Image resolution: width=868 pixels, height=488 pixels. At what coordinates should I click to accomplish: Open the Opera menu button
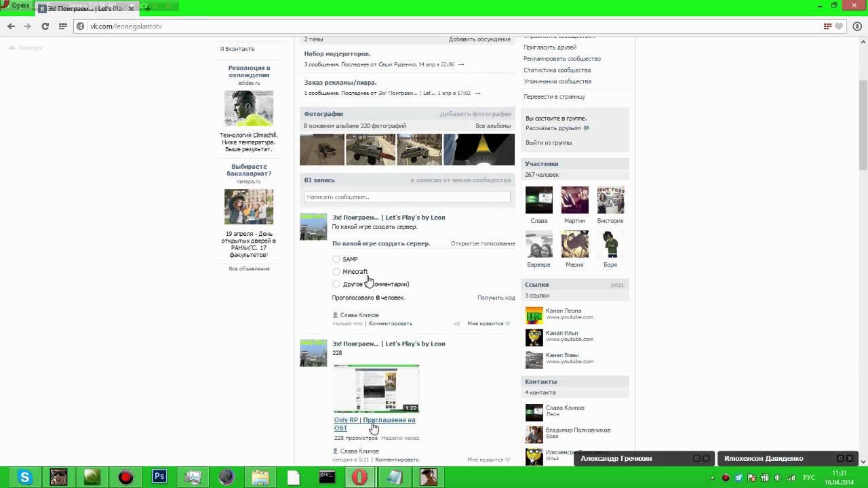point(16,6)
